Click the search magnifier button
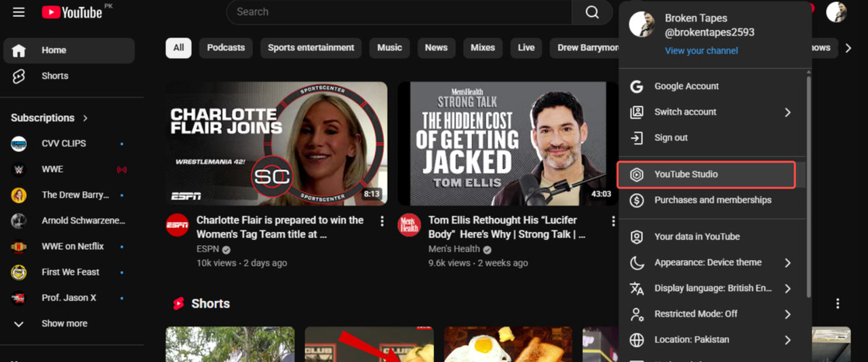This screenshot has width=868, height=362. click(592, 12)
